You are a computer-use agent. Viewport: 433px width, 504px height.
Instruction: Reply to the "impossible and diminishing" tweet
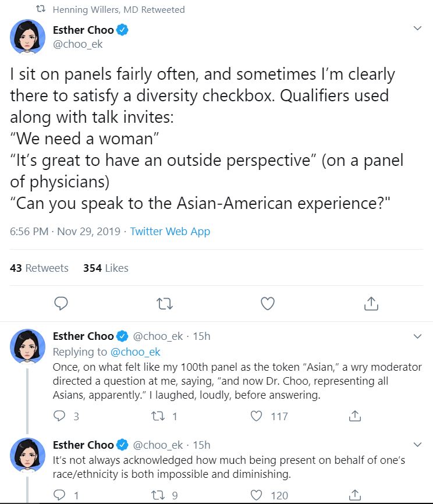pyautogui.click(x=59, y=495)
